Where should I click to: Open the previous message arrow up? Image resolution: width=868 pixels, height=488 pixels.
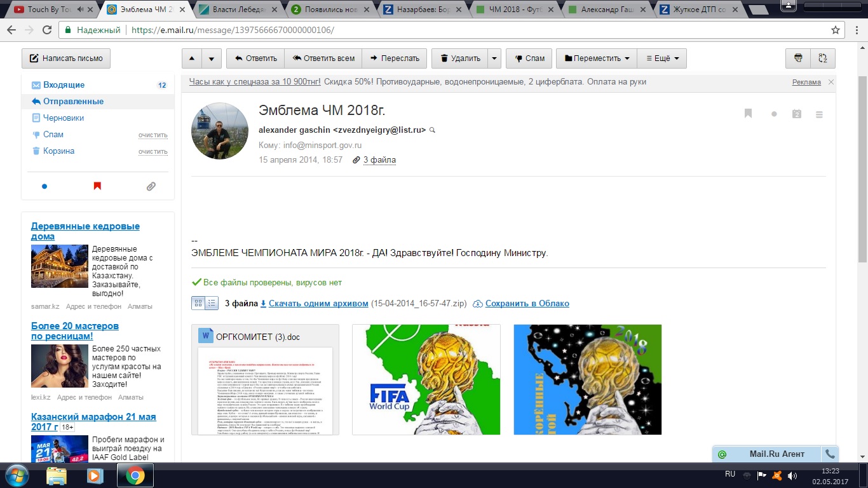point(193,58)
